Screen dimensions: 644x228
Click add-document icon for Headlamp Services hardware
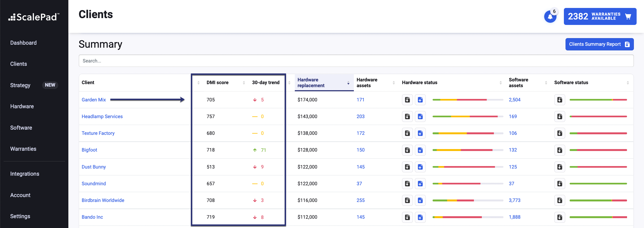point(420,116)
